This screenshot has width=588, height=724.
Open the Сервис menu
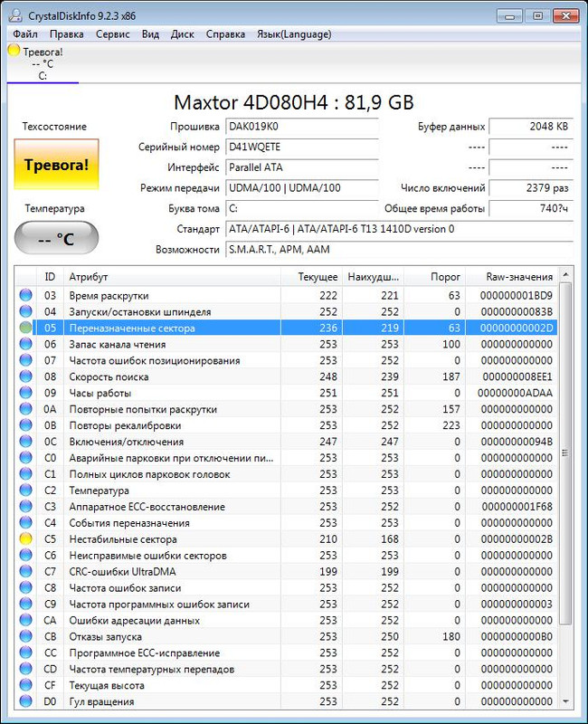112,34
